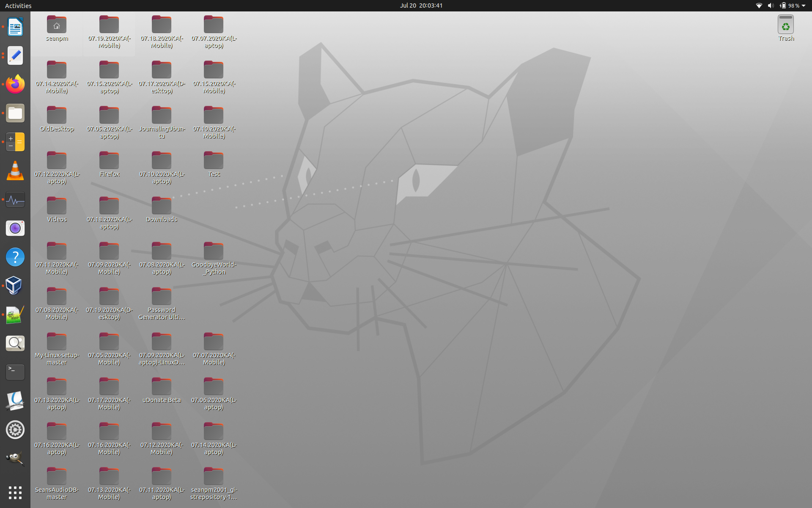This screenshot has height=508, width=812.
Task: Expand the system menu arrow in the top bar
Action: 804,6
